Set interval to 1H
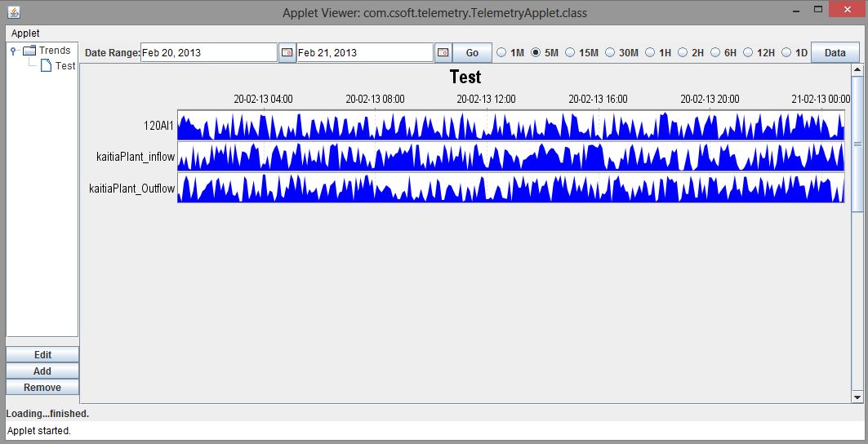868x444 pixels. [x=649, y=52]
